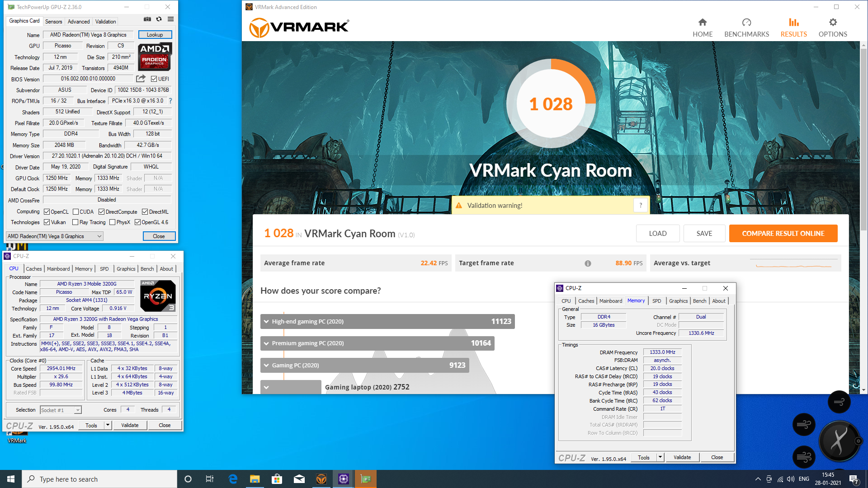868x488 pixels.
Task: Open VRMark RESULTS section
Action: point(793,28)
